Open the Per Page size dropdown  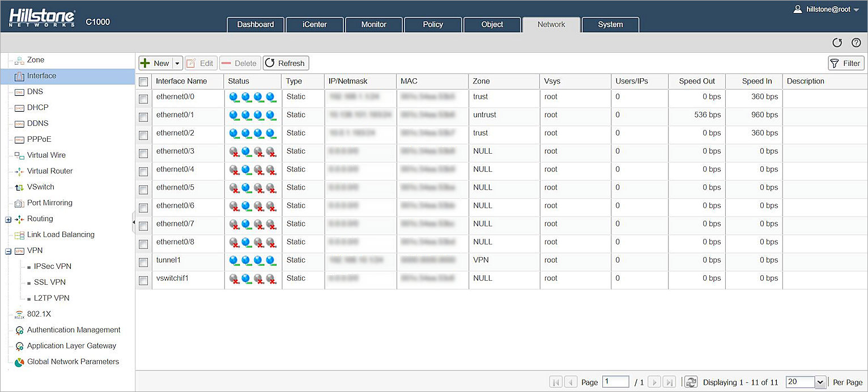(820, 382)
